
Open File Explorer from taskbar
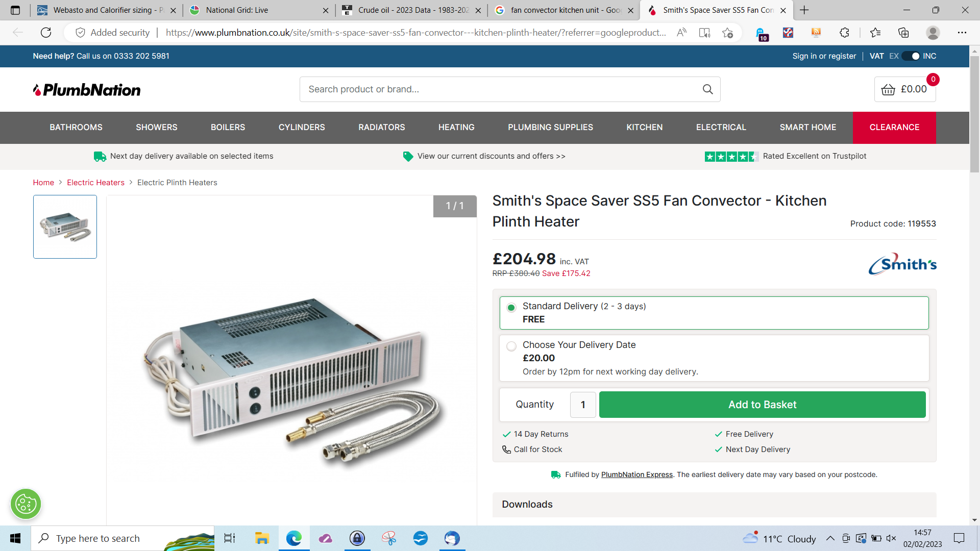(262, 538)
